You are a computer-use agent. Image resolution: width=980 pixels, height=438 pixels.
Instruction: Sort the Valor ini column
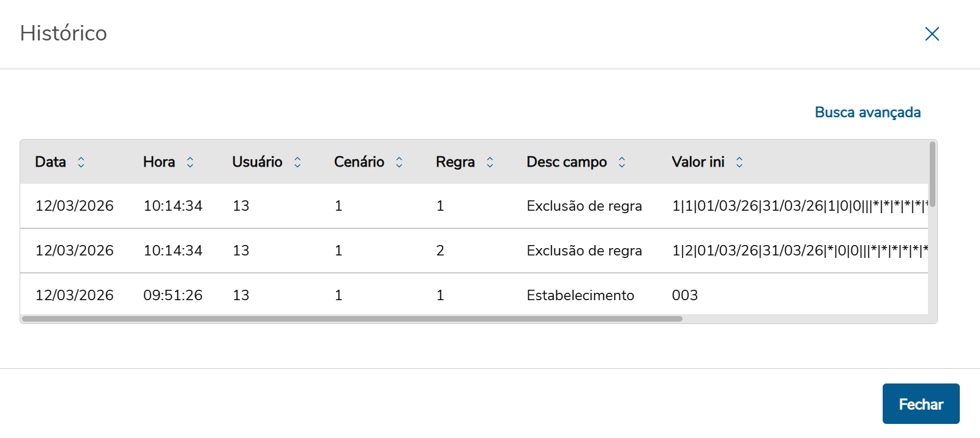click(x=740, y=162)
